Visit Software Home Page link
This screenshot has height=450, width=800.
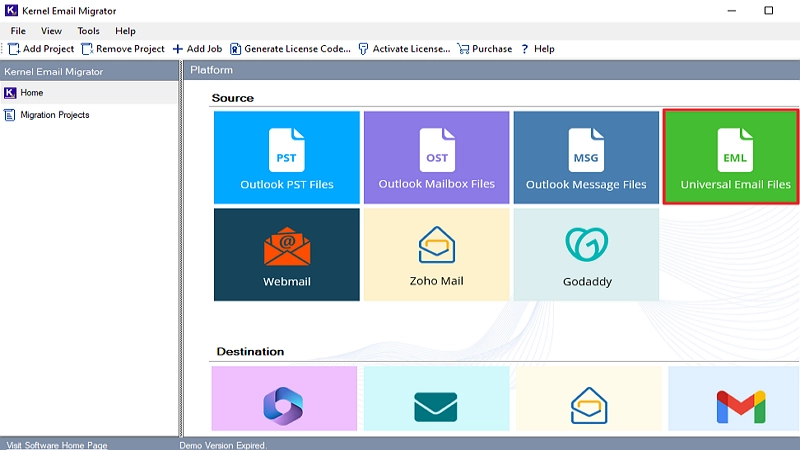pyautogui.click(x=57, y=445)
